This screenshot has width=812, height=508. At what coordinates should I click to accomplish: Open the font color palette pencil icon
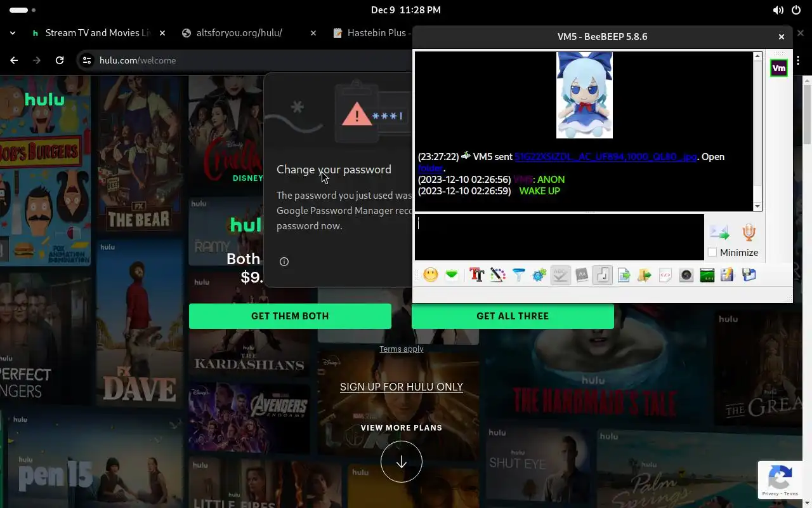497,275
